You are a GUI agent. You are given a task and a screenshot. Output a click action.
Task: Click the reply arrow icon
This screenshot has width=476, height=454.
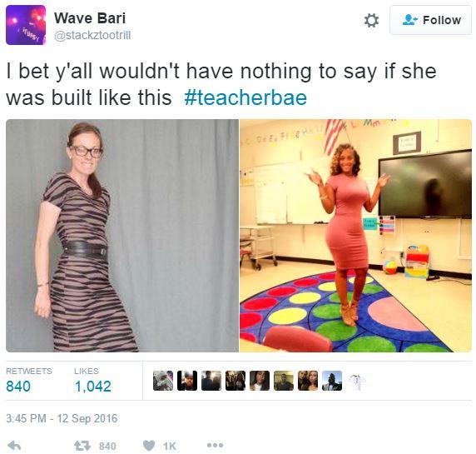[14, 446]
